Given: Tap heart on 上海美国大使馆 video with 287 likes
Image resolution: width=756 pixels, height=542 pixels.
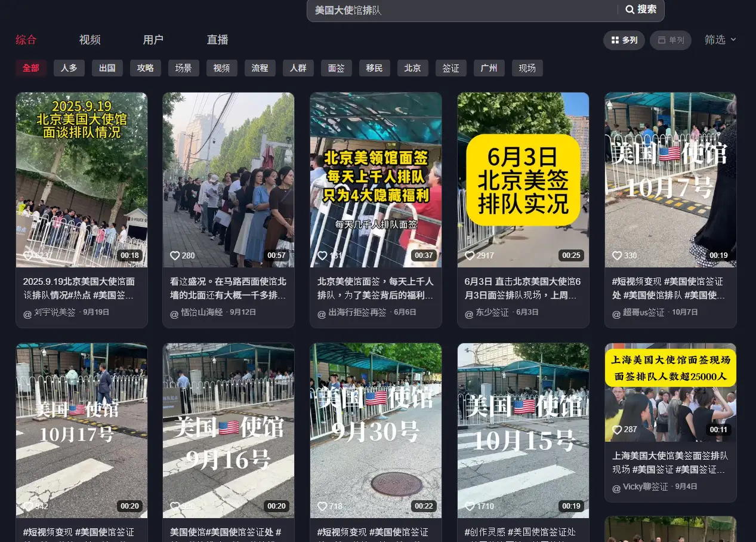Looking at the screenshot, I should (x=617, y=430).
